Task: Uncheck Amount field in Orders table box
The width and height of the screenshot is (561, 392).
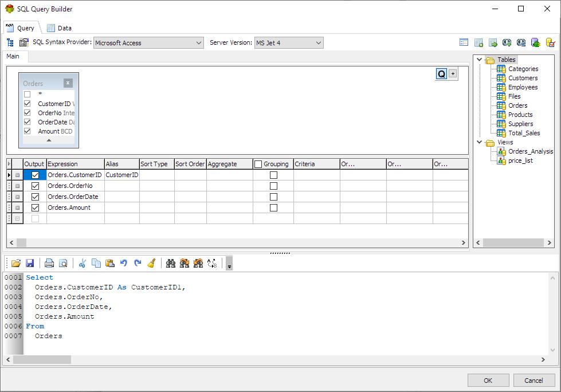Action: (27, 131)
